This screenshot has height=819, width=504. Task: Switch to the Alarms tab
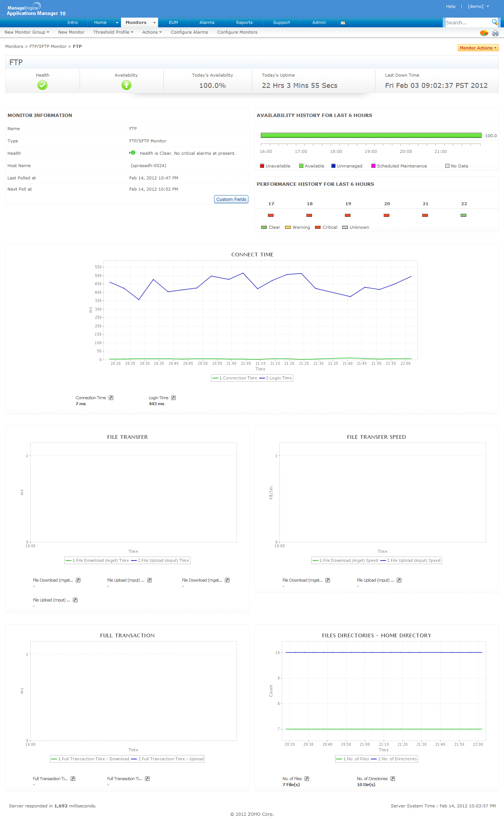(207, 22)
